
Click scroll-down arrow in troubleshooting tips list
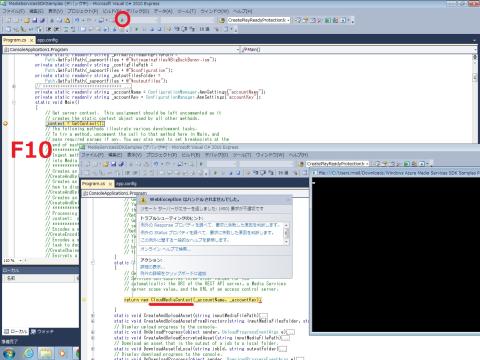click(x=286, y=243)
